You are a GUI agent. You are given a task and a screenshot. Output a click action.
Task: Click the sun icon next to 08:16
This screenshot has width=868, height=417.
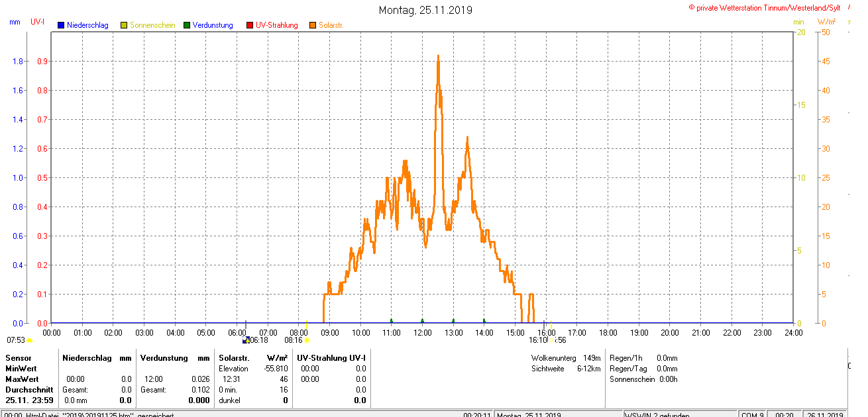306,340
